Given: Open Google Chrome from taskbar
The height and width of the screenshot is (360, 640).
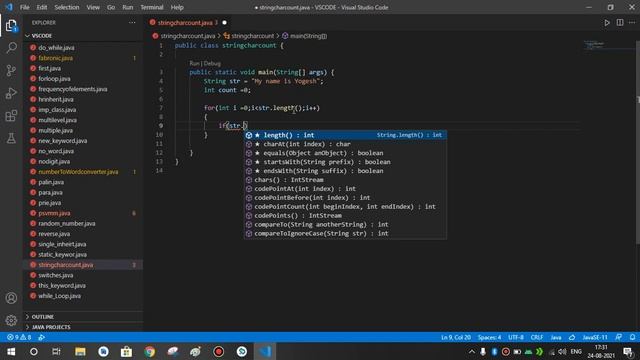Looking at the screenshot, I should pos(150,351).
